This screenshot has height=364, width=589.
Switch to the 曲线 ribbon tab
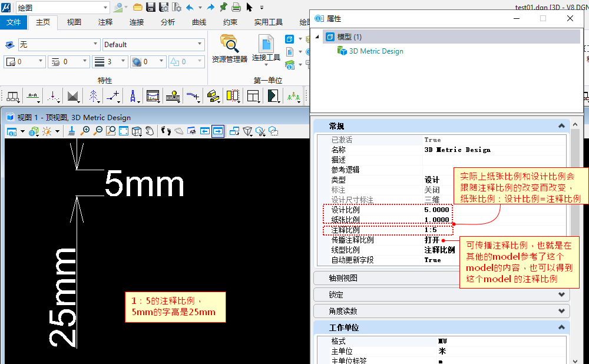(198, 22)
